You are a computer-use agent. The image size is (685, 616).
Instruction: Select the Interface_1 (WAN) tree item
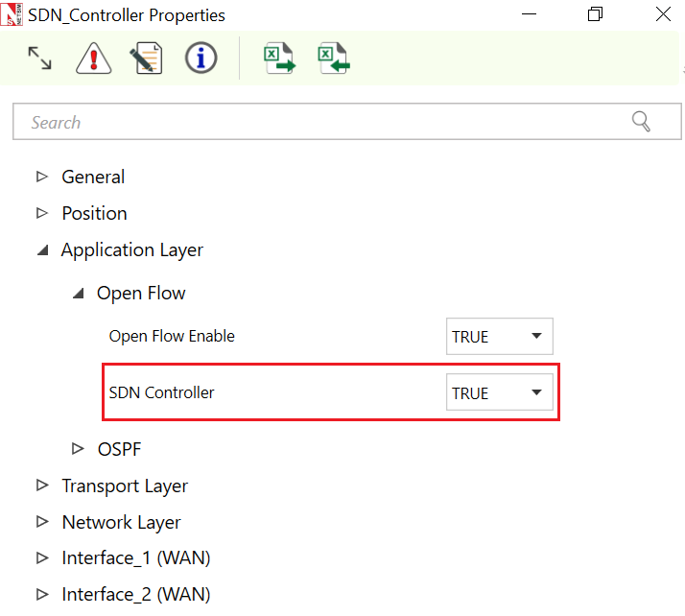coord(135,558)
